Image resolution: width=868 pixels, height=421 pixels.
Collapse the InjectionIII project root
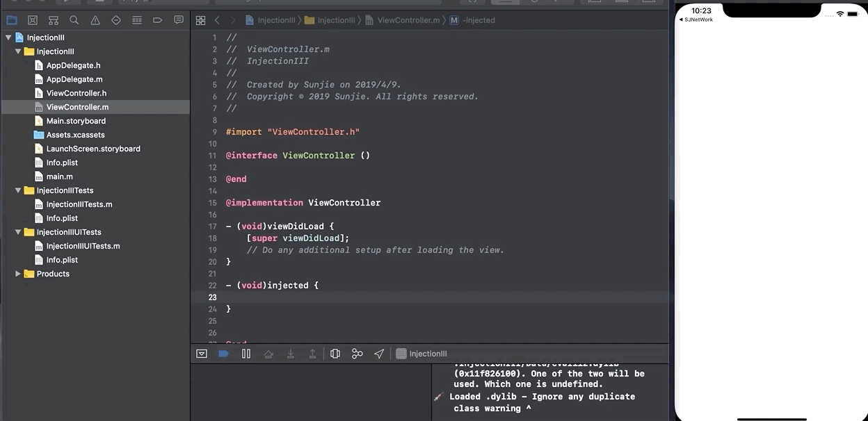8,38
